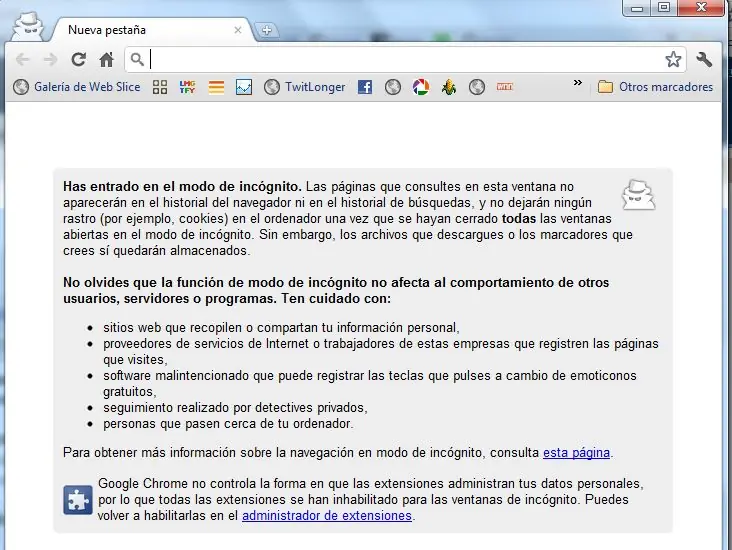Open the wrench settings menu
This screenshot has width=732, height=550.
(704, 59)
